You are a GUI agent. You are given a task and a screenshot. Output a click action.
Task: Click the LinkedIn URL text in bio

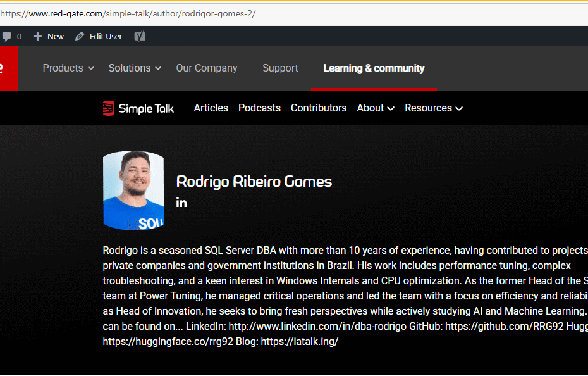(x=317, y=326)
